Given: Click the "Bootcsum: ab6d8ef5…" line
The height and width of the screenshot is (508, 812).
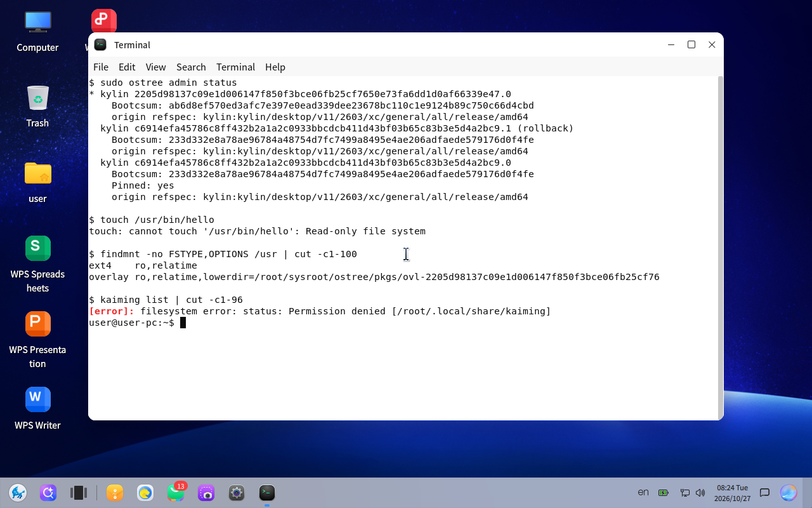Looking at the screenshot, I should [323, 105].
